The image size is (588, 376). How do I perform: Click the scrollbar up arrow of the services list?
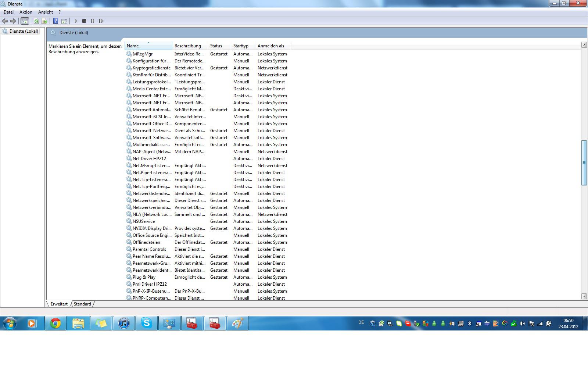pos(584,45)
